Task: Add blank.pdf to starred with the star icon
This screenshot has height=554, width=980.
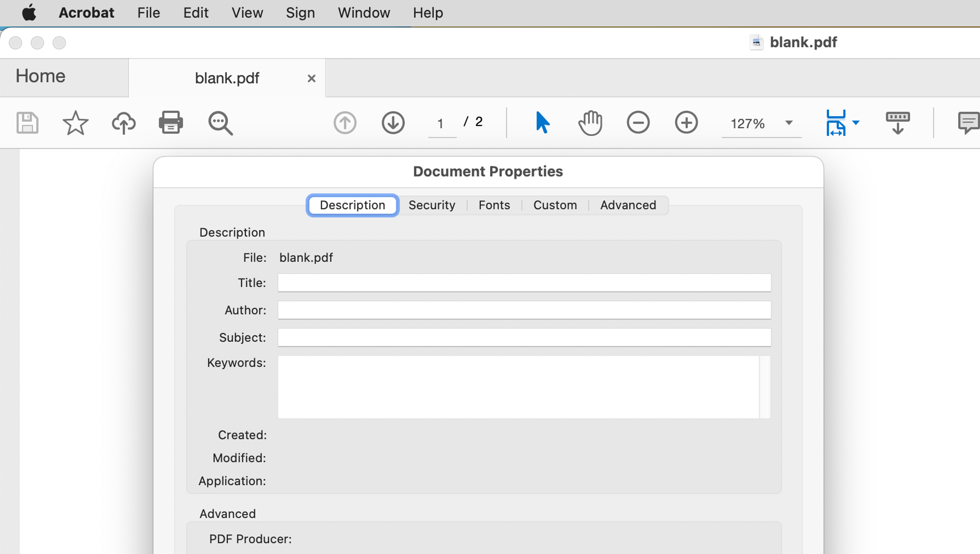Action: tap(75, 122)
